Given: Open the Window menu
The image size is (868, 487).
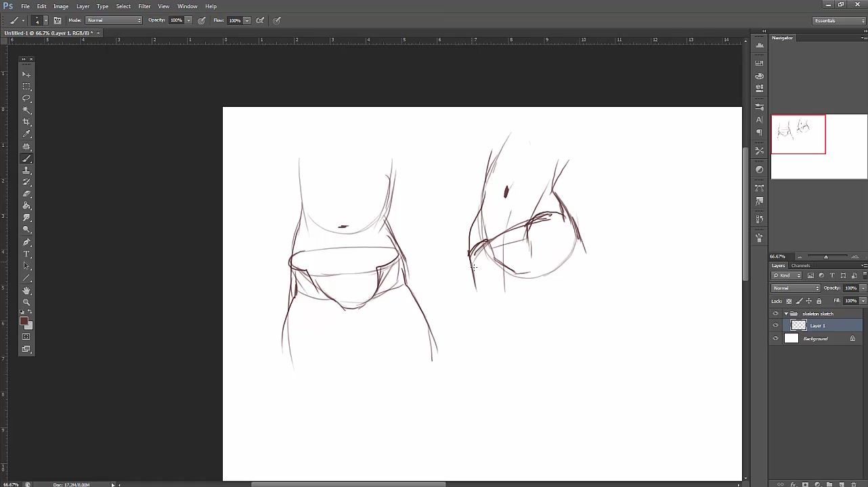Looking at the screenshot, I should tap(188, 6).
